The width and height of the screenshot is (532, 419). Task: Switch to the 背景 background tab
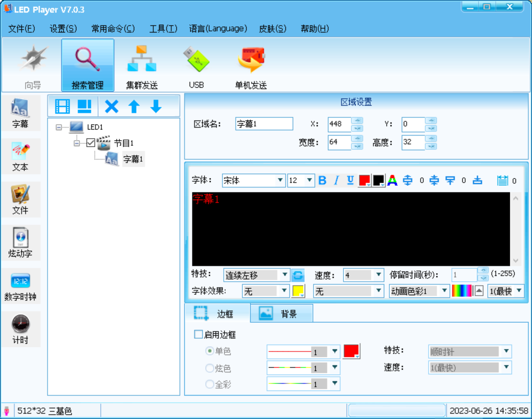click(281, 313)
